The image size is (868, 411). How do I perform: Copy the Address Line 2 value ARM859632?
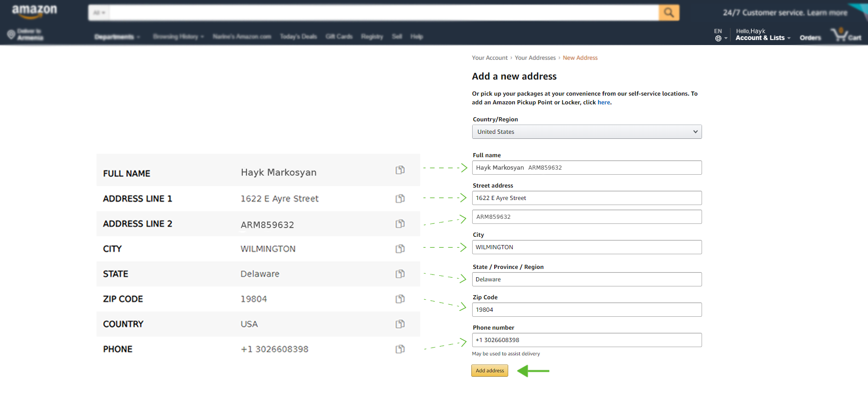(x=400, y=224)
